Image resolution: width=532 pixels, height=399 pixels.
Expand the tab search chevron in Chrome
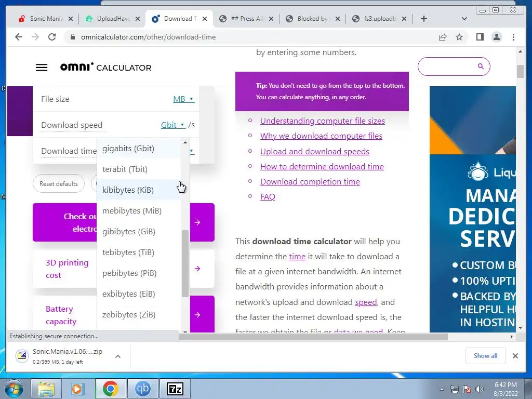click(x=464, y=19)
